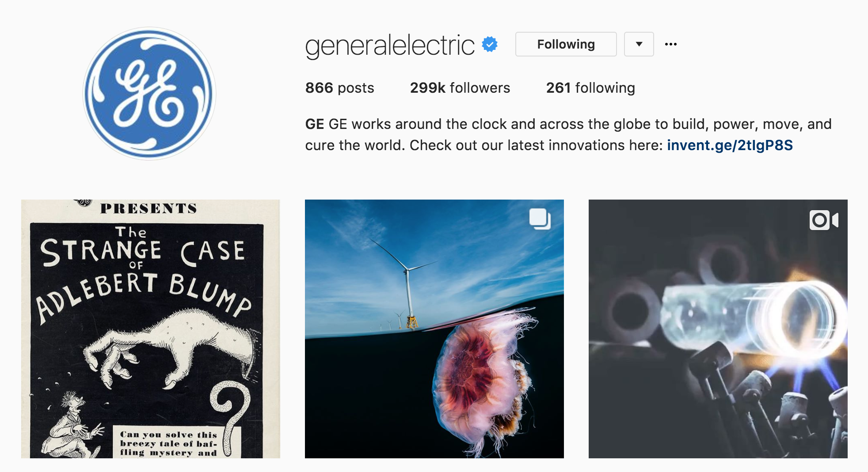This screenshot has height=472, width=868.
Task: Click the PRESENTS heading on comic post
Action: 148,208
